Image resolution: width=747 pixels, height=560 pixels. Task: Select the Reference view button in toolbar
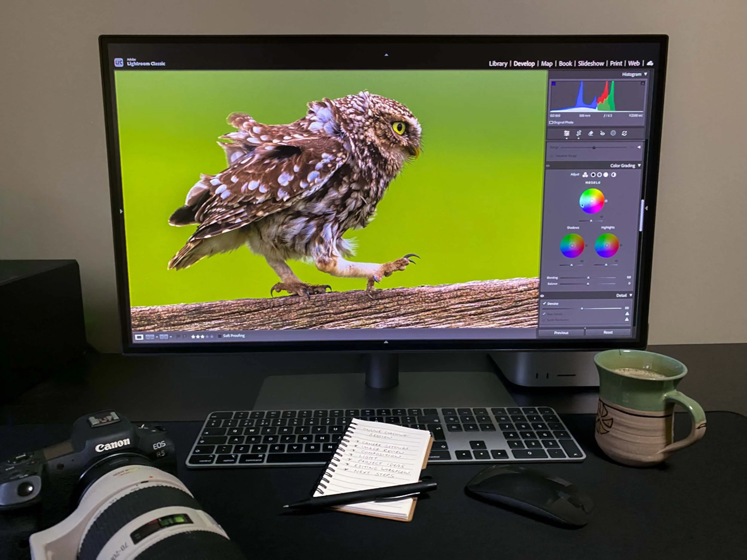(x=150, y=337)
